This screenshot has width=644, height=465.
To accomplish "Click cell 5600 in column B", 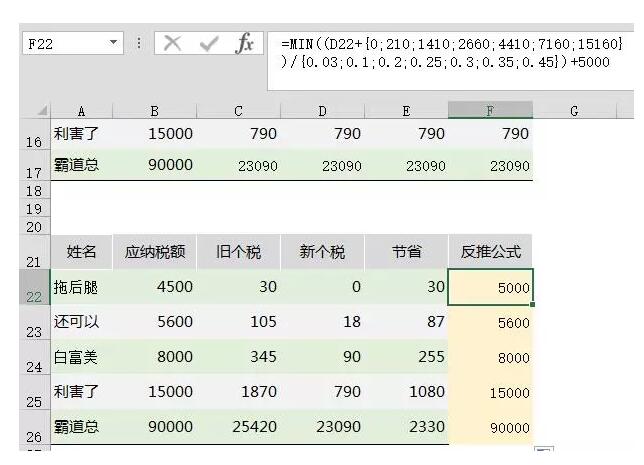I will coord(155,322).
